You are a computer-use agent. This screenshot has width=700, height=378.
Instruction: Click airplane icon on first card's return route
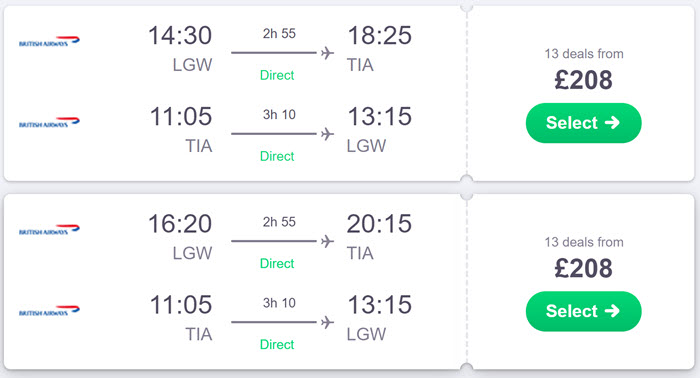[327, 133]
